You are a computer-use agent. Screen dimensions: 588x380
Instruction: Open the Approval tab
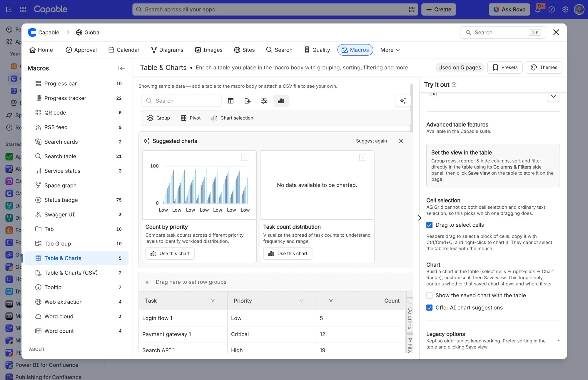pyautogui.click(x=81, y=50)
